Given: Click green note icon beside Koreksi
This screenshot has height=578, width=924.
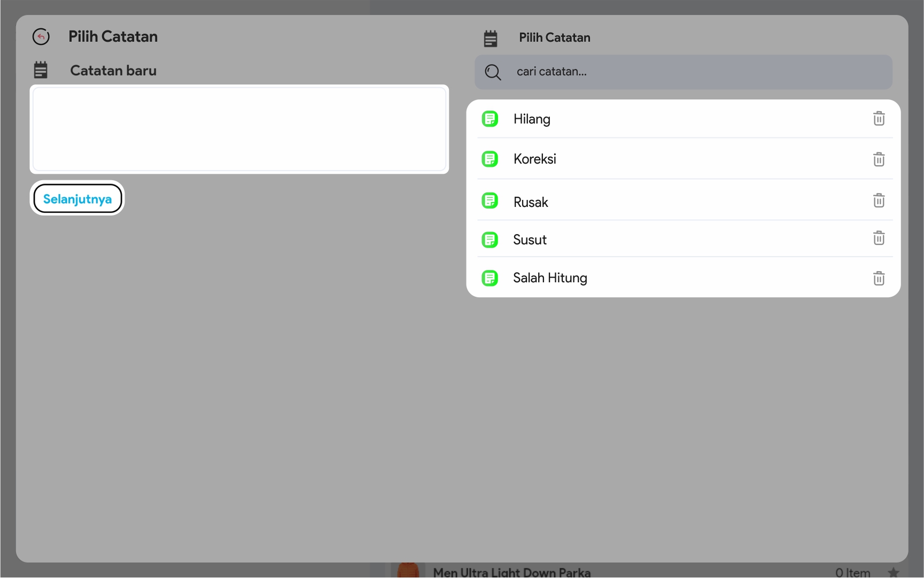Looking at the screenshot, I should 490,159.
